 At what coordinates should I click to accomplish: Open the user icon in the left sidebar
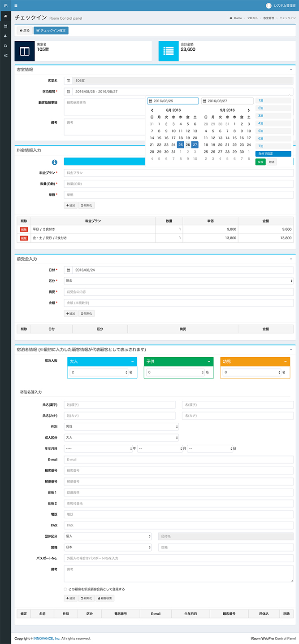pyautogui.click(x=5, y=36)
